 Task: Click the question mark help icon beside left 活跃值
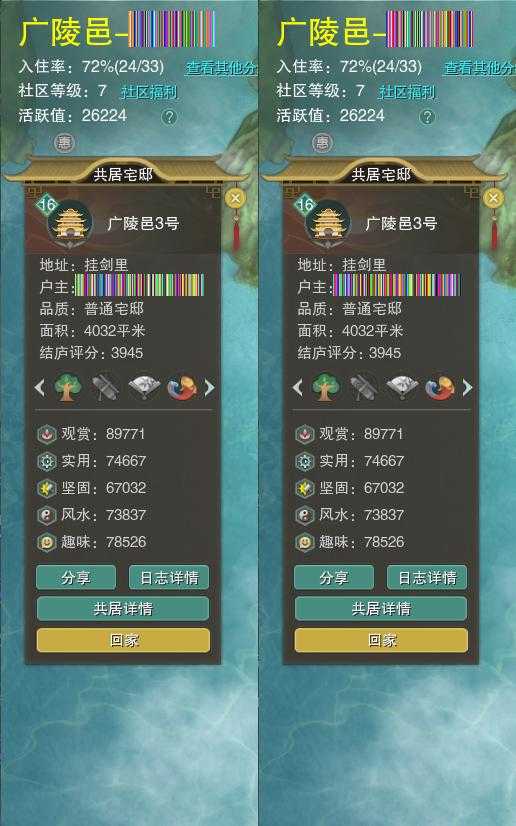click(x=169, y=116)
